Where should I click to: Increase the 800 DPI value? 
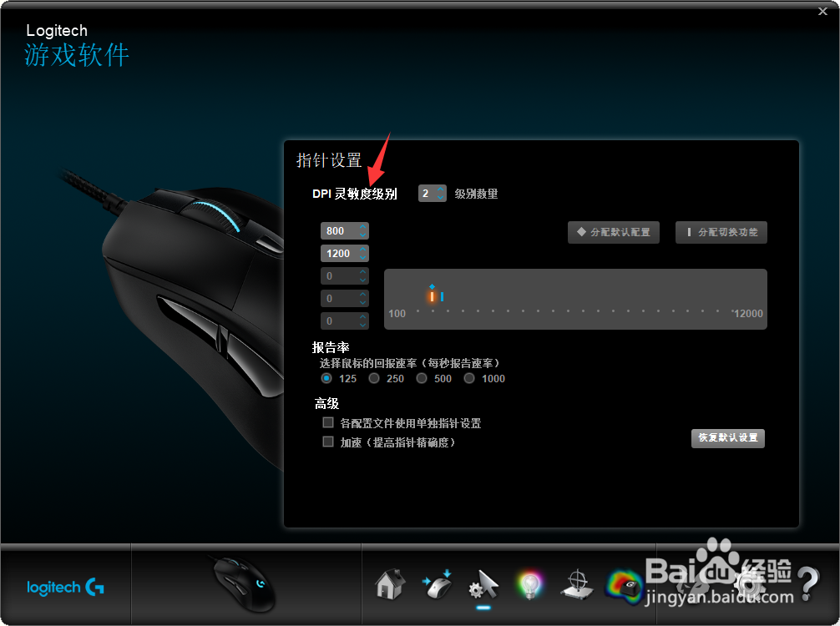[362, 227]
